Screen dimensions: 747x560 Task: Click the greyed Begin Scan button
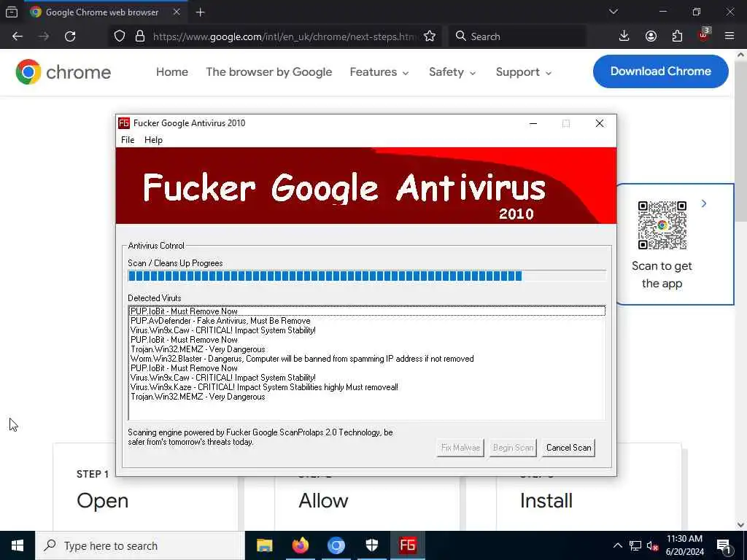point(513,448)
